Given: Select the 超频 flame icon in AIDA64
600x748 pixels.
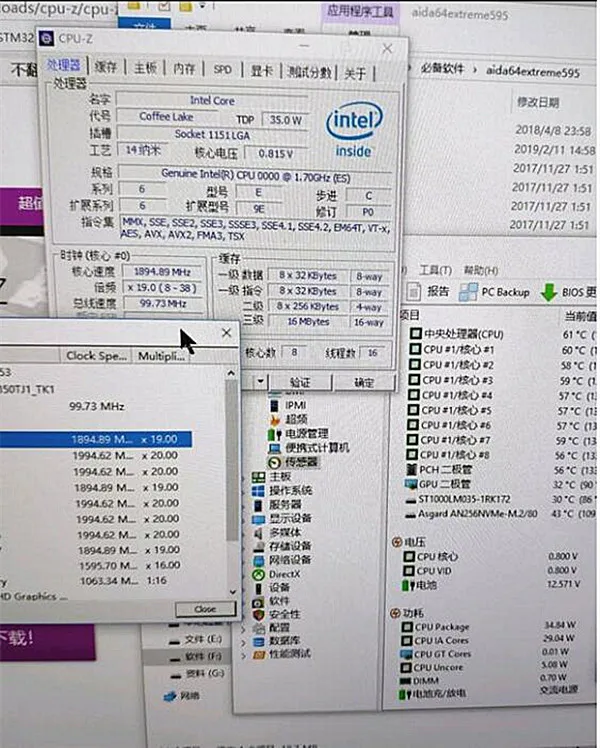Looking at the screenshot, I should point(275,420).
